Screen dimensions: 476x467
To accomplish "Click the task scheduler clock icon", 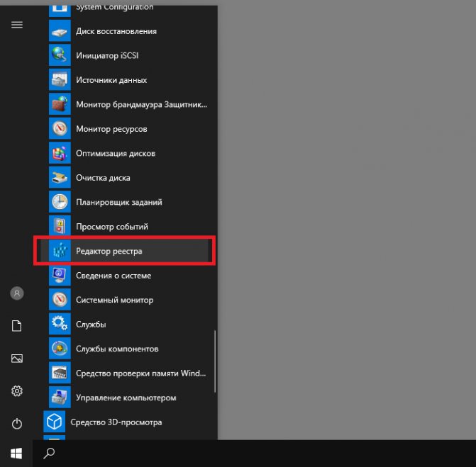I will (x=60, y=202).
